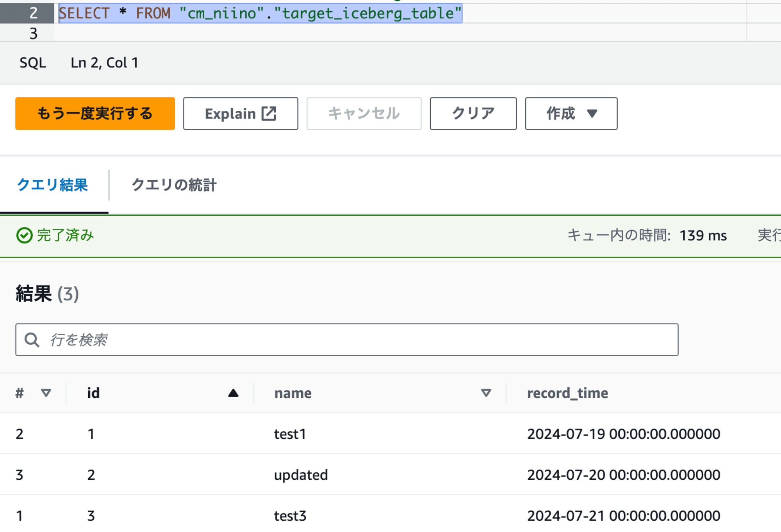Select the test1 name cell
The image size is (781, 532).
click(x=290, y=434)
